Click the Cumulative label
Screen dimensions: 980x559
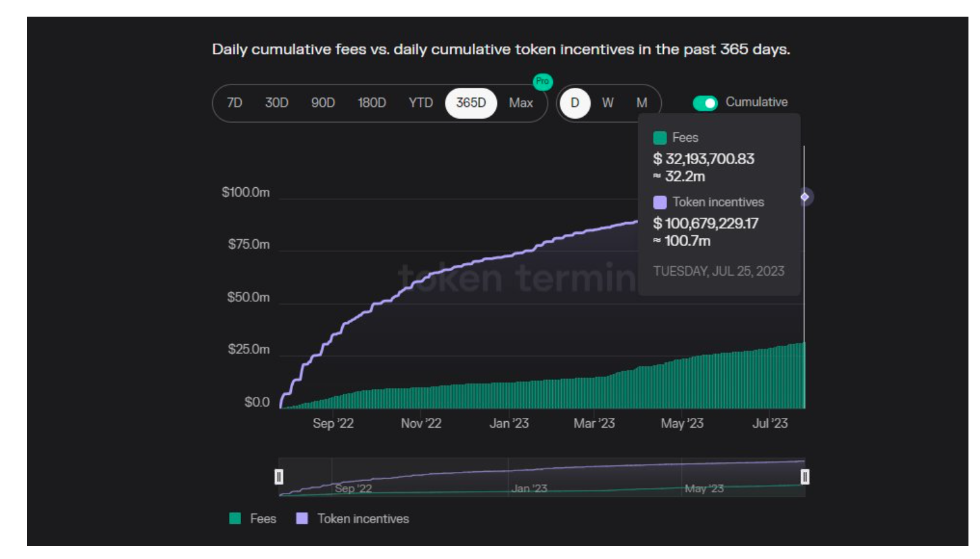(x=757, y=102)
